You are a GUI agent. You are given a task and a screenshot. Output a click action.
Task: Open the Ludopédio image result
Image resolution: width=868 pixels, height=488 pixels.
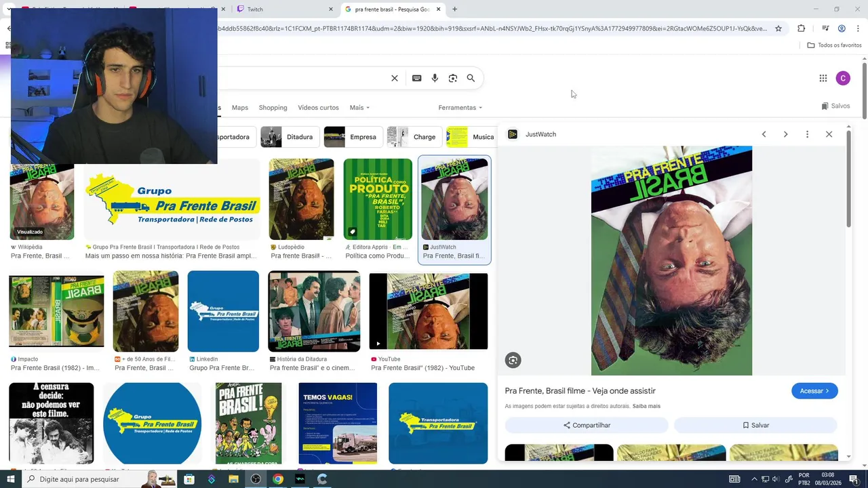[x=301, y=199]
